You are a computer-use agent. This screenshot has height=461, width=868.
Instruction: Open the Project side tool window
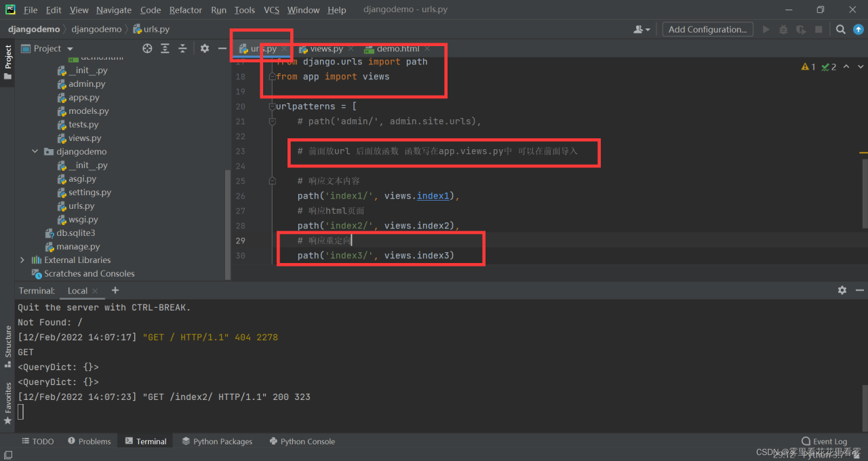click(8, 62)
